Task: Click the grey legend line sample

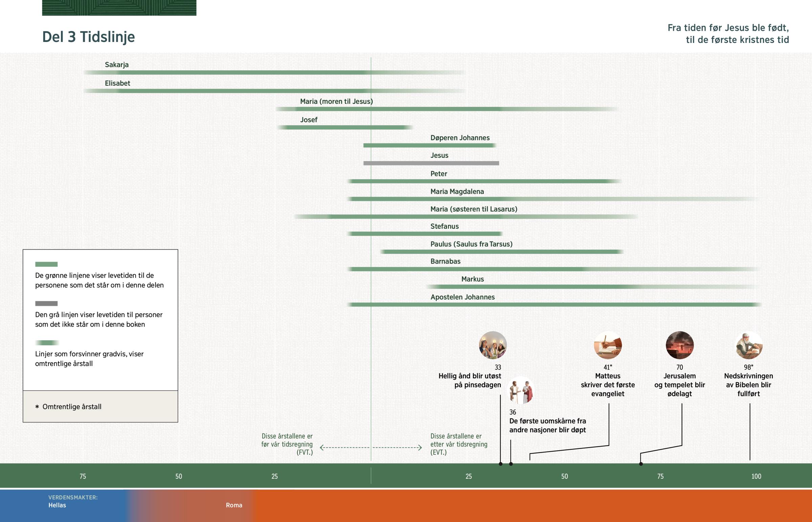Action: pyautogui.click(x=46, y=303)
